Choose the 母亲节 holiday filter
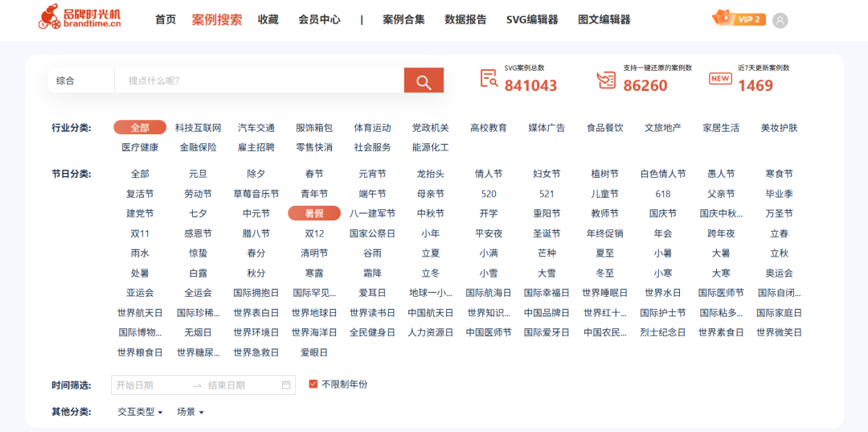The image size is (868, 432). [x=431, y=194]
